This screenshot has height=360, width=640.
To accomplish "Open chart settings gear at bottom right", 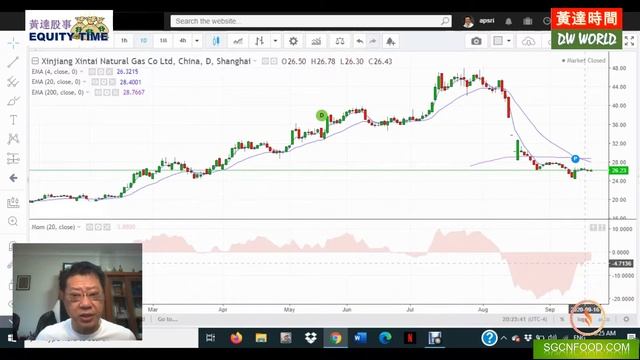I will coord(626,319).
